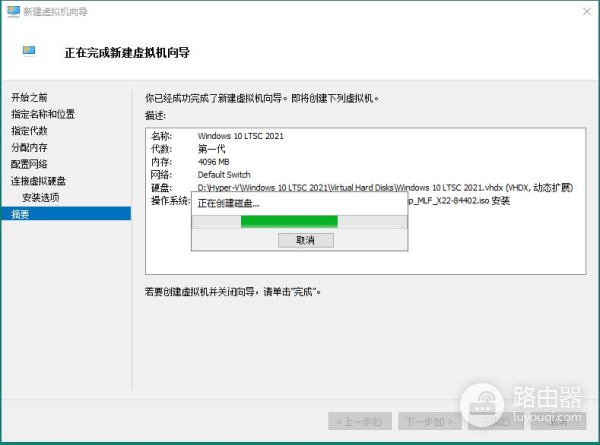Viewport: 600px width, 445px height.
Task: Go to the 指定名称和位置 step
Action: pos(43,114)
